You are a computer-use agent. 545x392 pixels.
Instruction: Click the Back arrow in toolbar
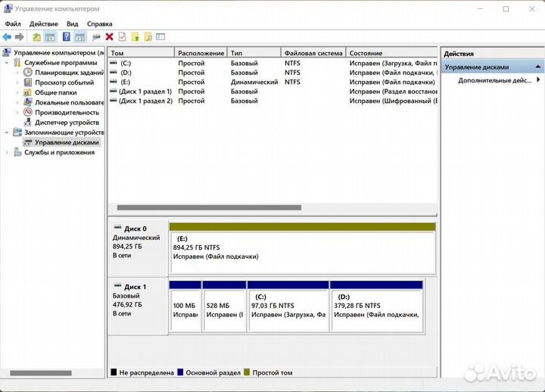(7, 36)
